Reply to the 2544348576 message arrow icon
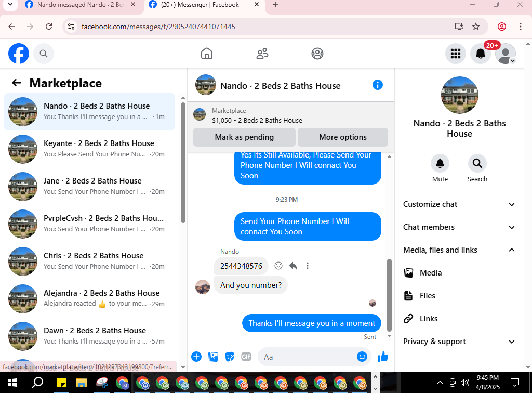This screenshot has height=393, width=532. (293, 266)
